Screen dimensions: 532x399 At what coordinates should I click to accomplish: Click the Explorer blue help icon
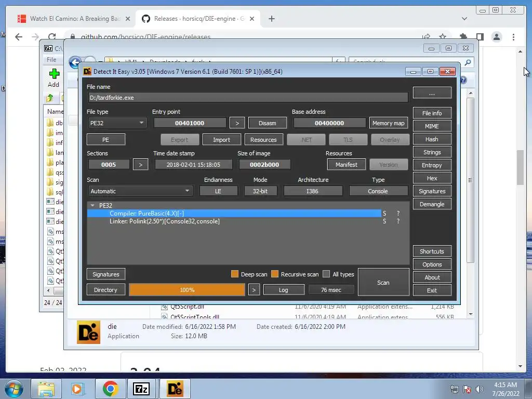tap(463, 80)
